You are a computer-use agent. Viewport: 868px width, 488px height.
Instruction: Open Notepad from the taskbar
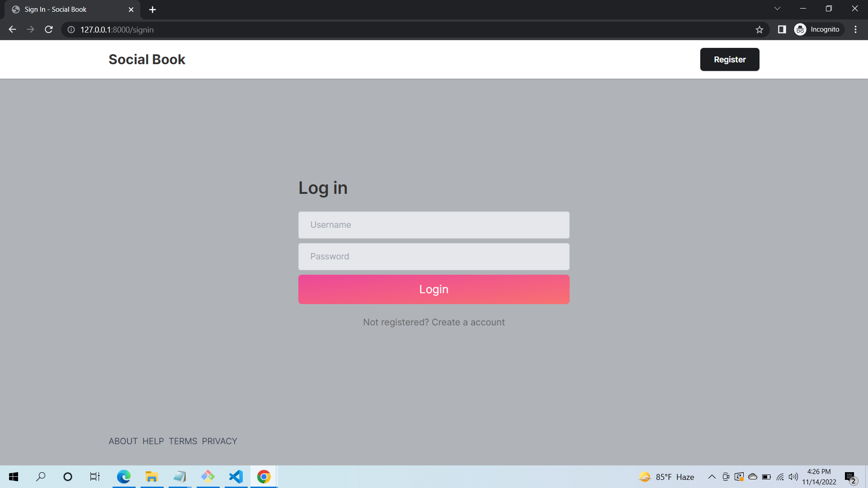point(180,476)
